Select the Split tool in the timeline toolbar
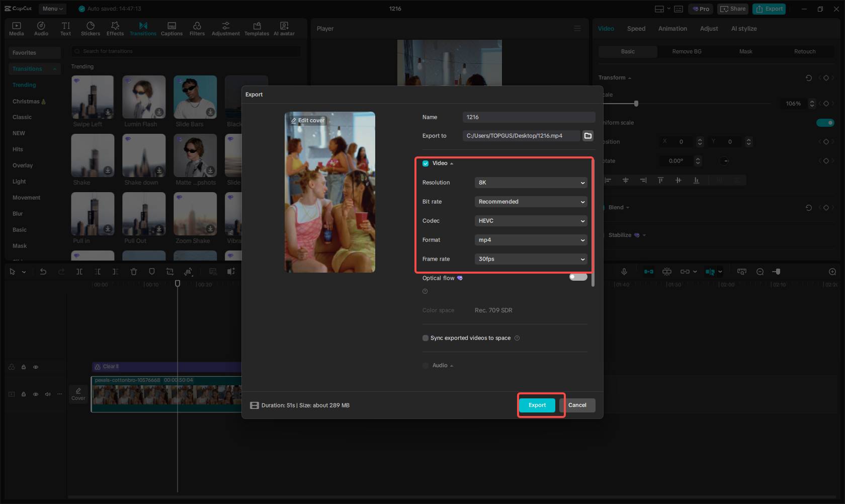845x504 pixels. coord(79,272)
